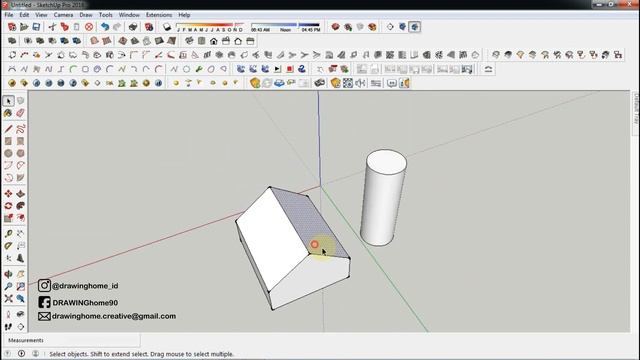
Task: Choose the Position Camera tool
Action: (x=8, y=314)
